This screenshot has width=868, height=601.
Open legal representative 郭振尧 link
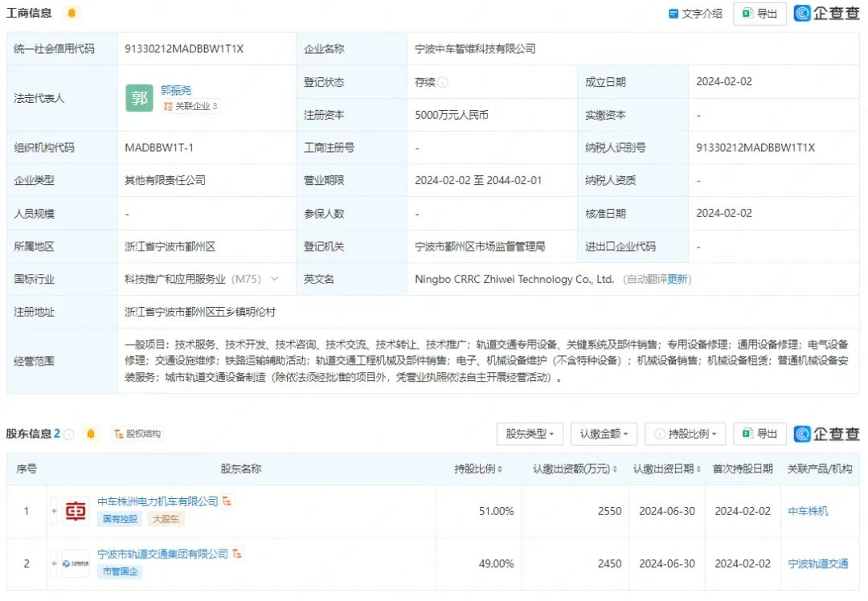click(176, 90)
